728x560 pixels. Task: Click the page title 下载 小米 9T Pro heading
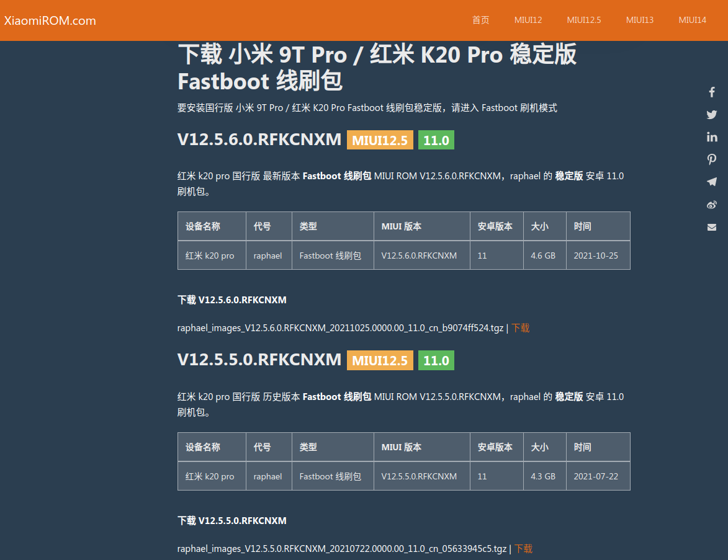377,67
